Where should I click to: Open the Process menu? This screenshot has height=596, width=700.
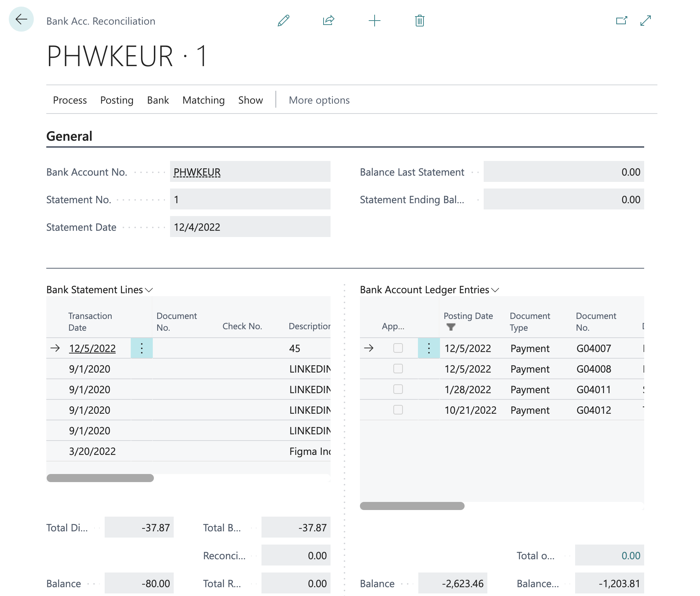[70, 100]
